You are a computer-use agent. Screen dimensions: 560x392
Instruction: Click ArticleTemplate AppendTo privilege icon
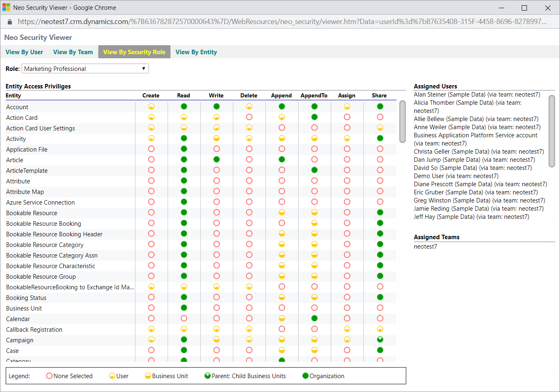(x=314, y=170)
